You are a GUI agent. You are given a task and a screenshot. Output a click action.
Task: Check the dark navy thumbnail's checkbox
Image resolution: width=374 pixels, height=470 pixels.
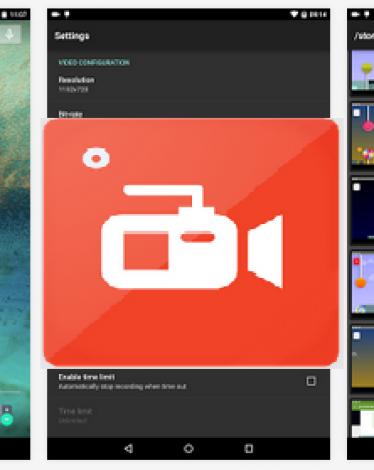click(x=357, y=187)
